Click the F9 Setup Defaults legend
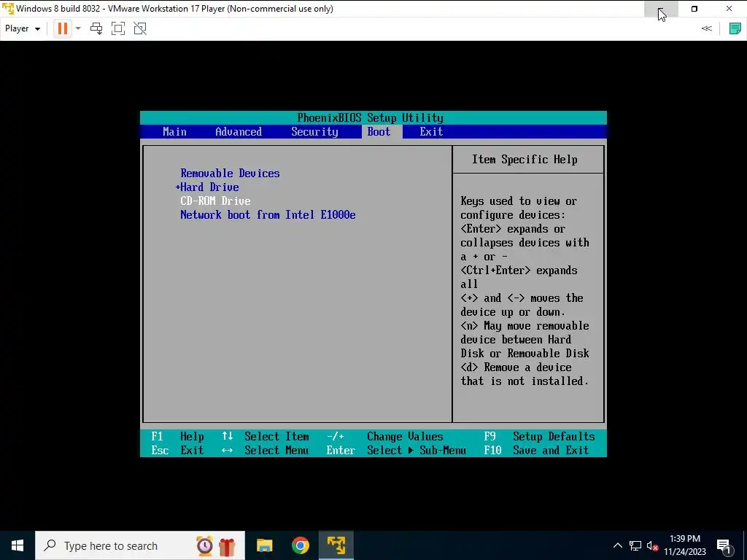The width and height of the screenshot is (747, 560). 539,436
